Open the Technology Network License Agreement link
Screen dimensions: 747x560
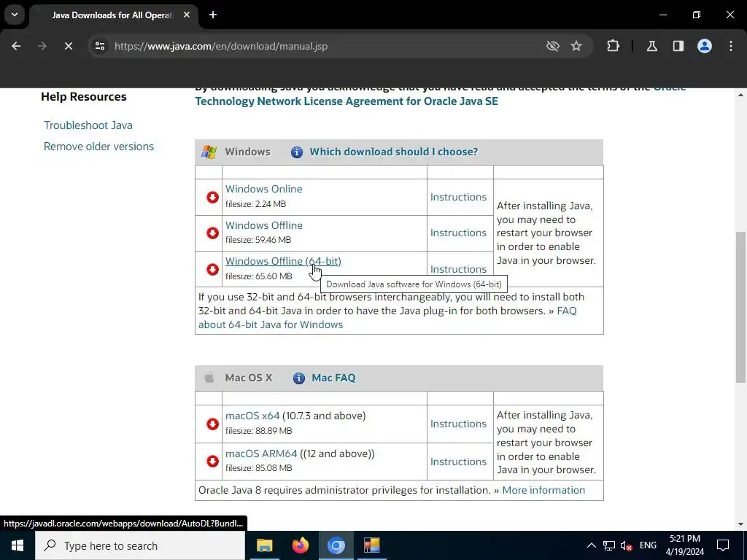click(x=347, y=101)
